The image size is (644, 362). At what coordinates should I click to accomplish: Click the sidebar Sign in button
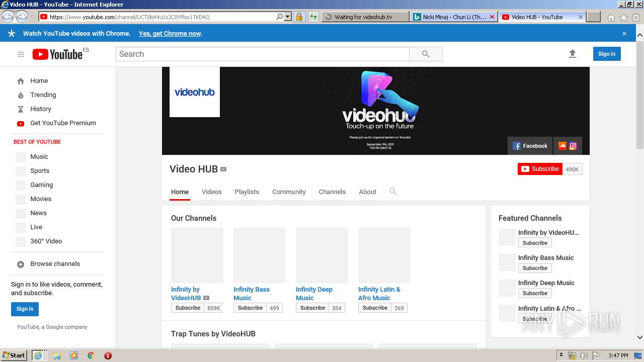tap(25, 309)
